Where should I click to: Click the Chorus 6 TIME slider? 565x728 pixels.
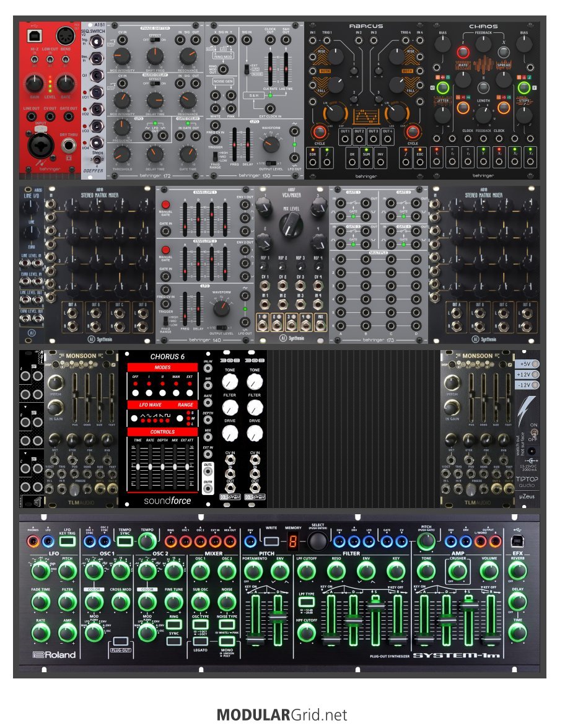coord(138,467)
